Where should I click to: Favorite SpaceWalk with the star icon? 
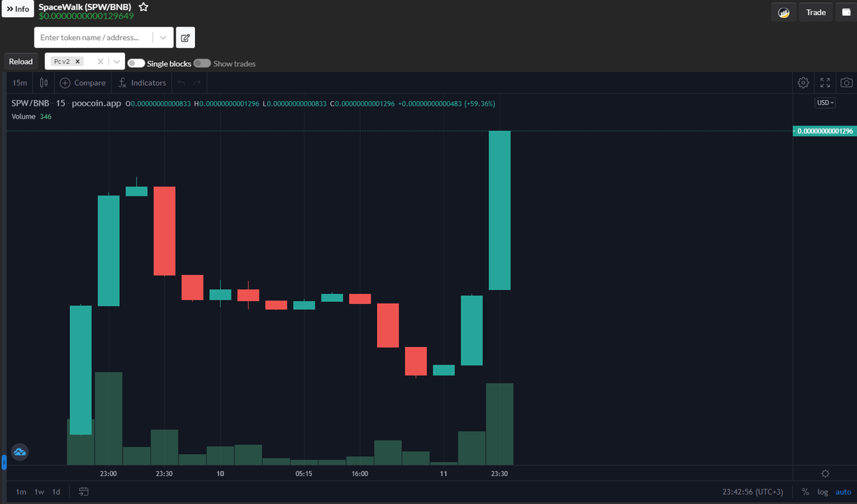tap(144, 6)
